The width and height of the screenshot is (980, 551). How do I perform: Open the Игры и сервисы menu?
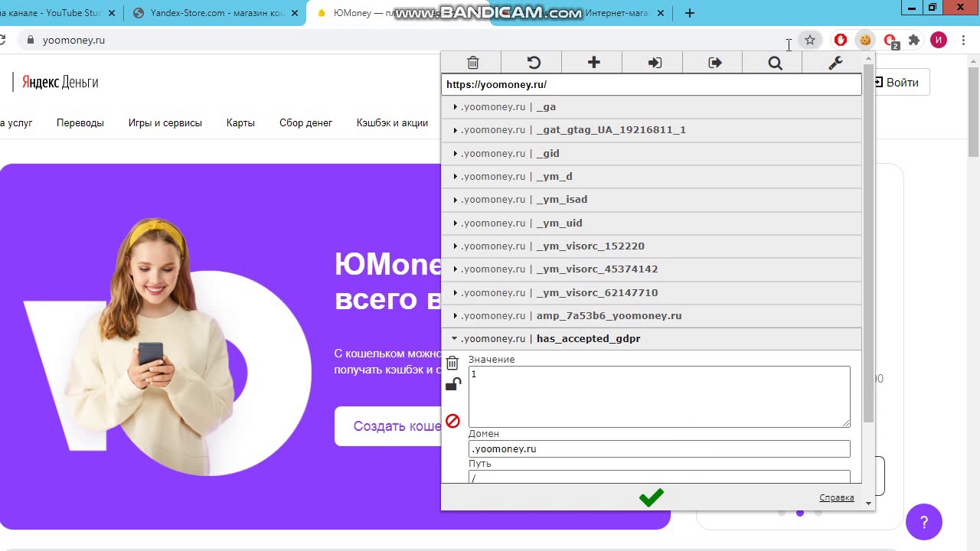pyautogui.click(x=165, y=123)
